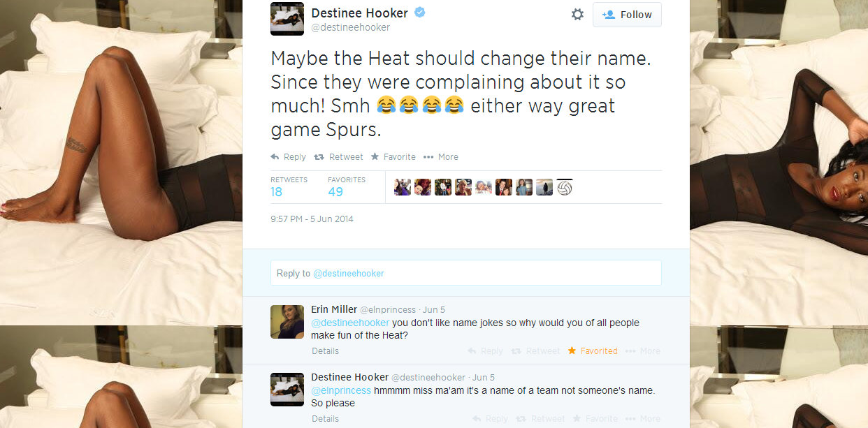This screenshot has width=868, height=428.
Task: Open the gear settings dropdown on tweet
Action: point(577,15)
